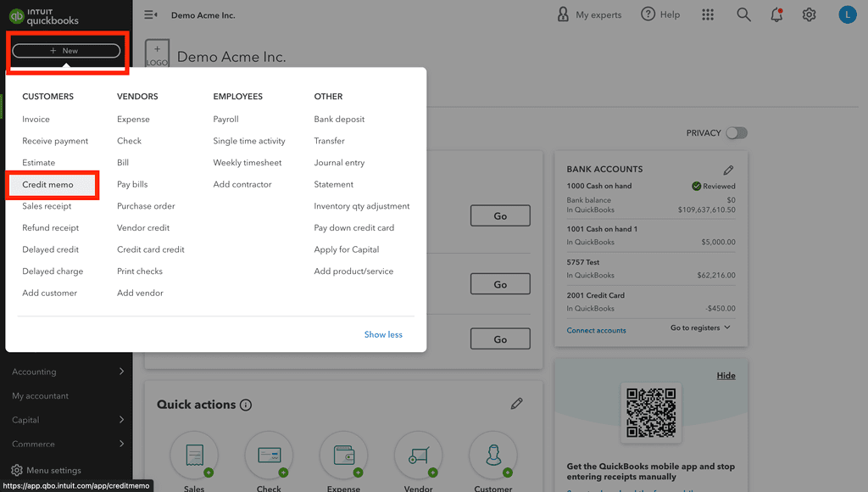Open QuickBooks settings gear
Viewport: 868px width, 492px height.
tap(809, 14)
